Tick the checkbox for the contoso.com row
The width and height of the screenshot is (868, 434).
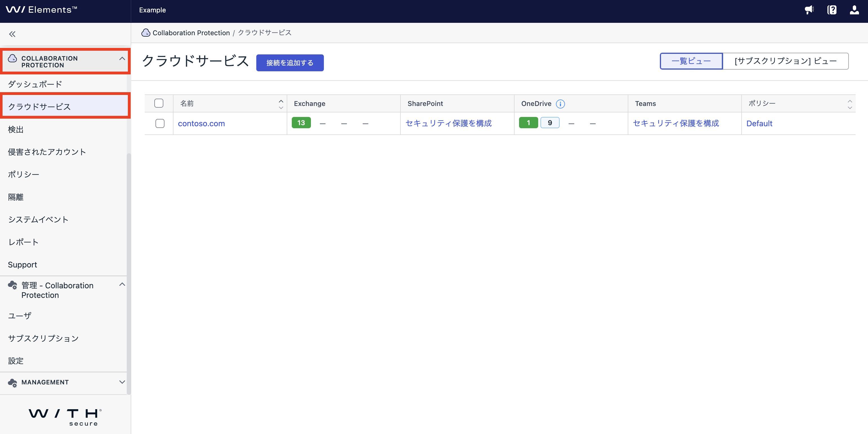(160, 123)
